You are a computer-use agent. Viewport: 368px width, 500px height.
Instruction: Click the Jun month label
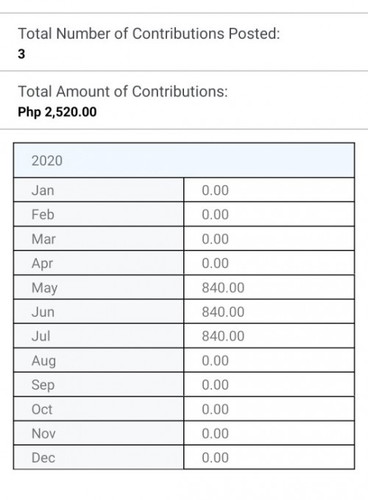[x=43, y=312]
